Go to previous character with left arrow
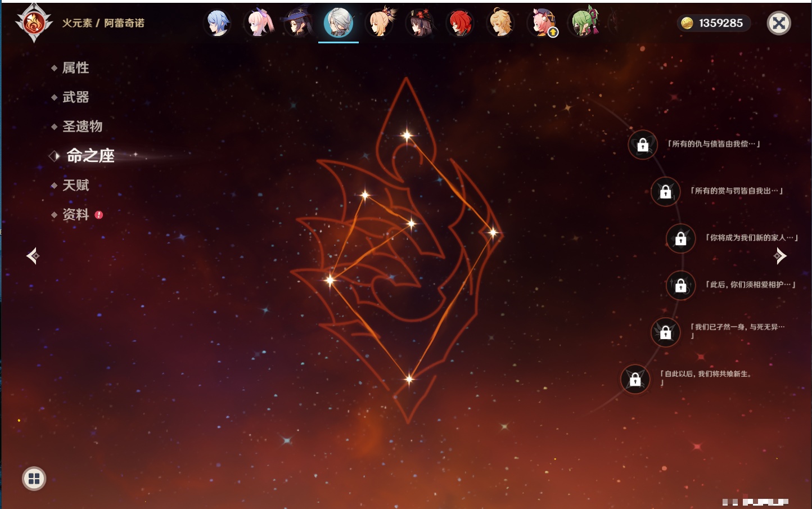This screenshot has height=509, width=812. point(33,256)
